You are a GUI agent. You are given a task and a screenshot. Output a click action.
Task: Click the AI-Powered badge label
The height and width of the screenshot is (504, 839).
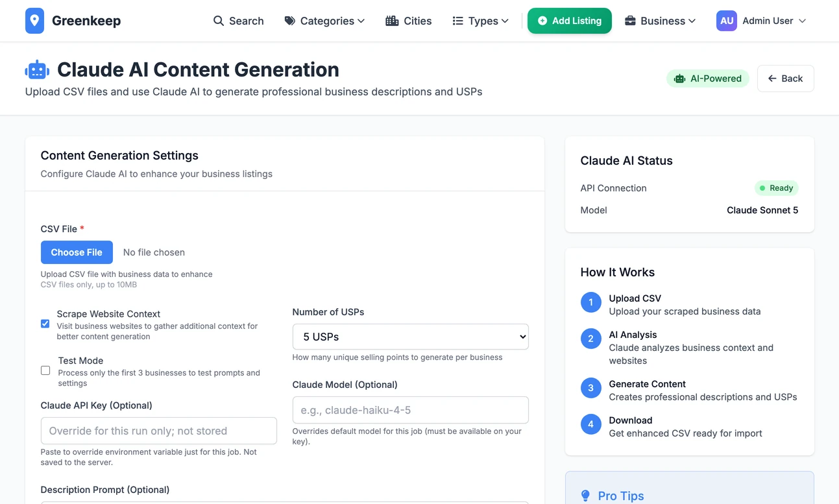[x=716, y=78]
